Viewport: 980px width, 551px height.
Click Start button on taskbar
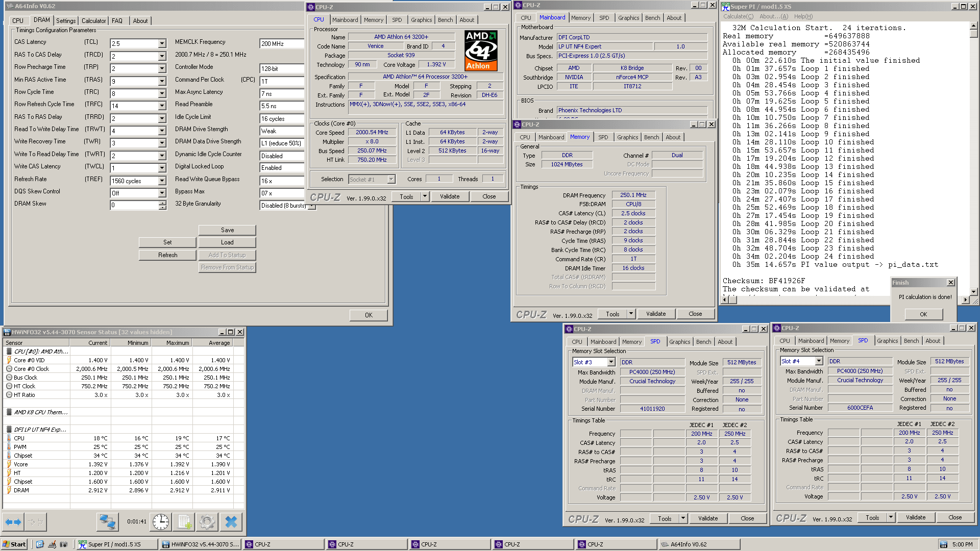click(14, 544)
